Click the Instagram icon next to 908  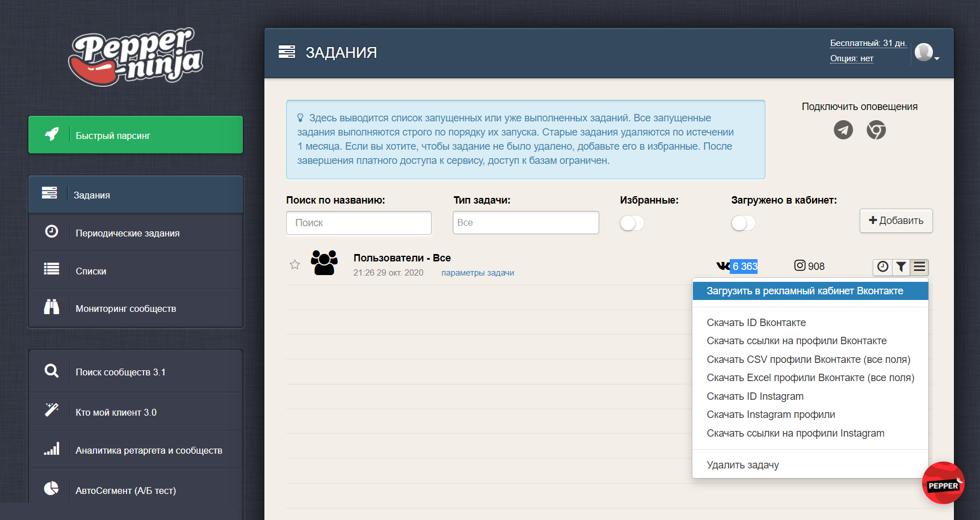[800, 265]
